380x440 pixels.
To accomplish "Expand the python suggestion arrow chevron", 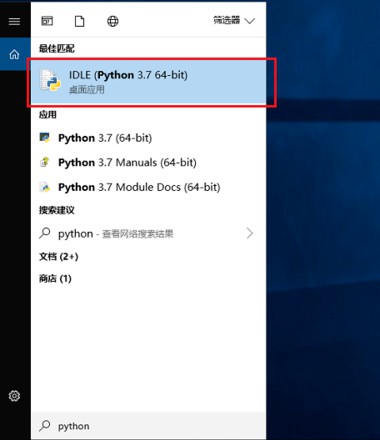I will (x=250, y=233).
